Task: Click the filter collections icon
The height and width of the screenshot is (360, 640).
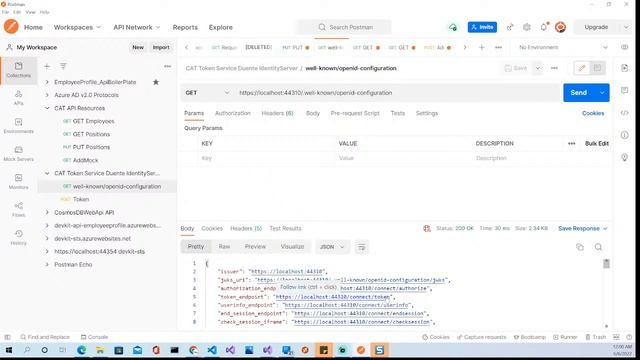Action: (x=63, y=66)
